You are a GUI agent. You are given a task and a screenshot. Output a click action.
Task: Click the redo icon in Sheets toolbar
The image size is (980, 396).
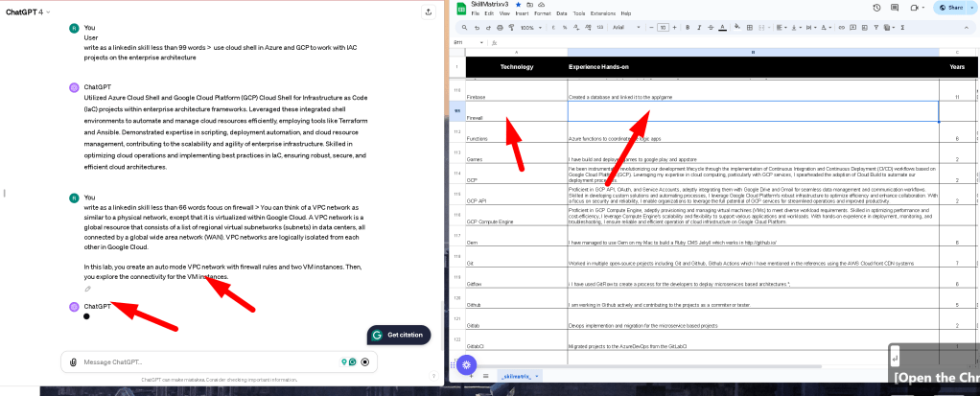tap(488, 28)
